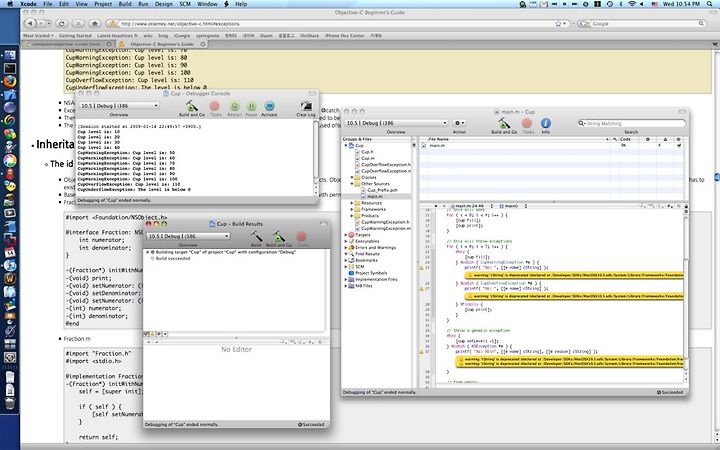The image size is (720, 450).
Task: Select Project Symbols item
Action: tap(371, 273)
